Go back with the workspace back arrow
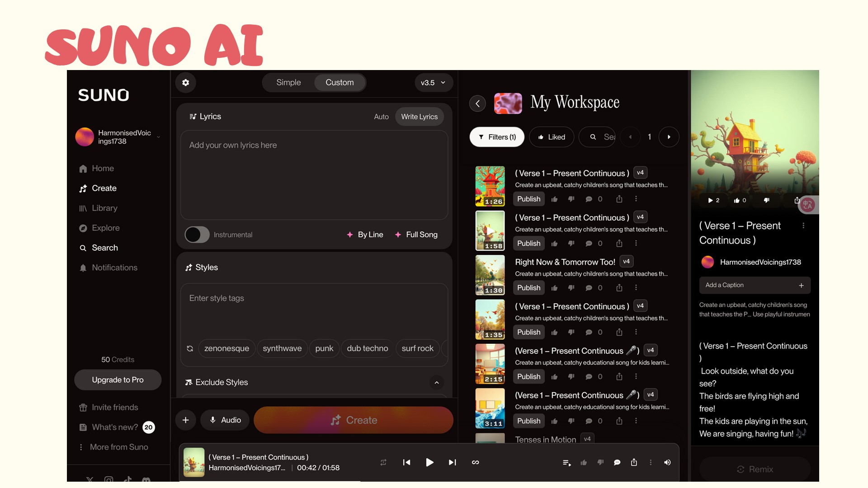 (477, 103)
